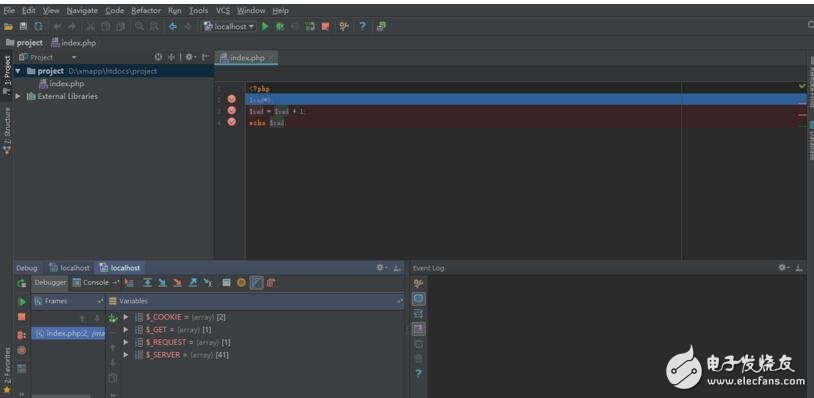This screenshot has width=814, height=398.
Task: Open the localhost run configuration dropdown
Action: [229, 26]
